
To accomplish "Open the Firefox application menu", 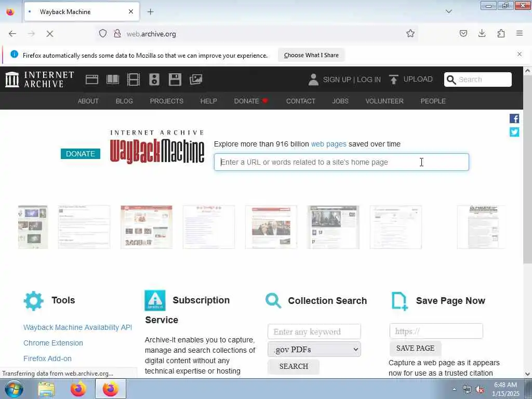I will click(x=519, y=33).
